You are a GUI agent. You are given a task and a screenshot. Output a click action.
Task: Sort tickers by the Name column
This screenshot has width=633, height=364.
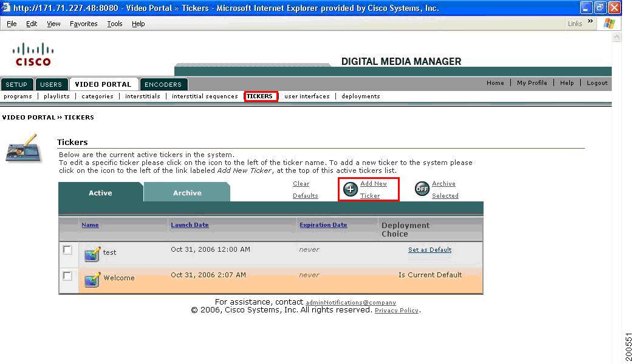click(x=90, y=225)
